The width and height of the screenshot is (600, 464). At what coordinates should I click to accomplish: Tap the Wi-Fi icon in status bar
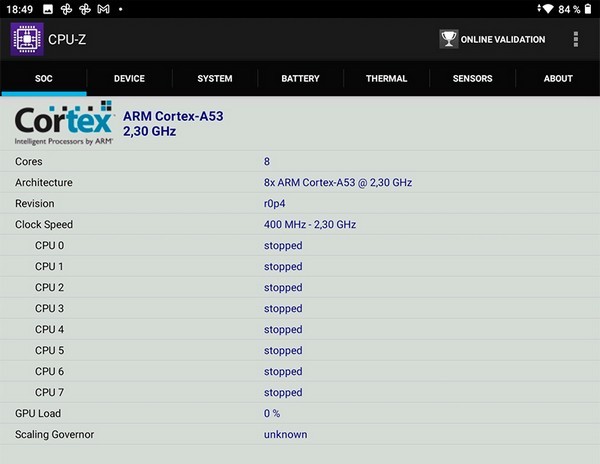point(546,9)
